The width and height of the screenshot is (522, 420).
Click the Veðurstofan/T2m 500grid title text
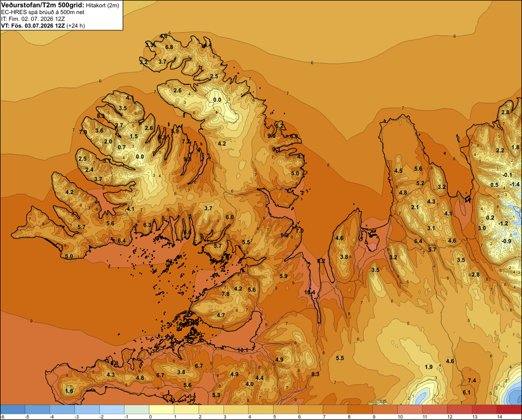43,5
